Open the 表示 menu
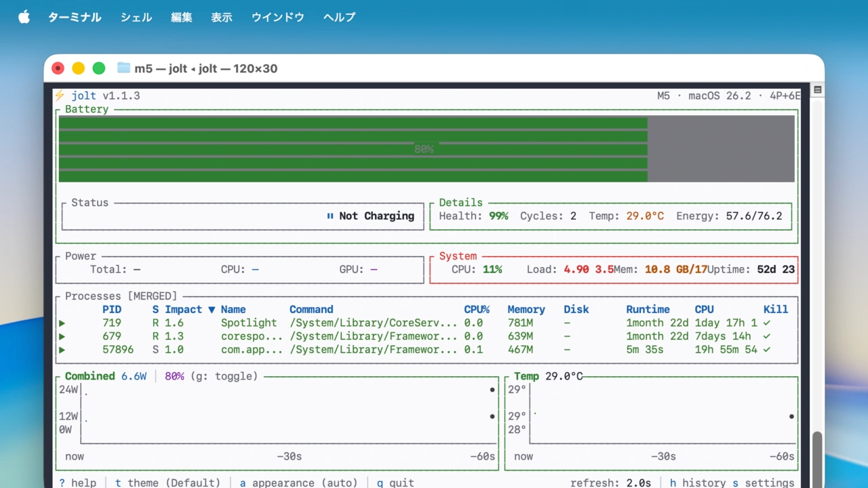868x488 pixels. tap(222, 17)
